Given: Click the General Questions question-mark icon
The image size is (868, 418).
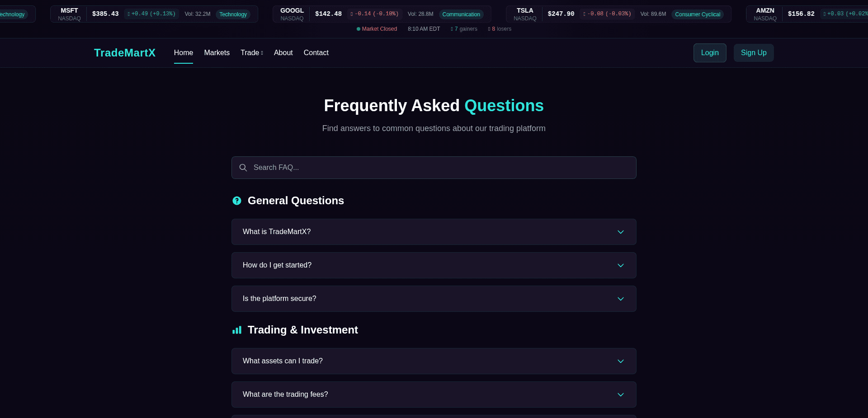Looking at the screenshot, I should pyautogui.click(x=237, y=201).
